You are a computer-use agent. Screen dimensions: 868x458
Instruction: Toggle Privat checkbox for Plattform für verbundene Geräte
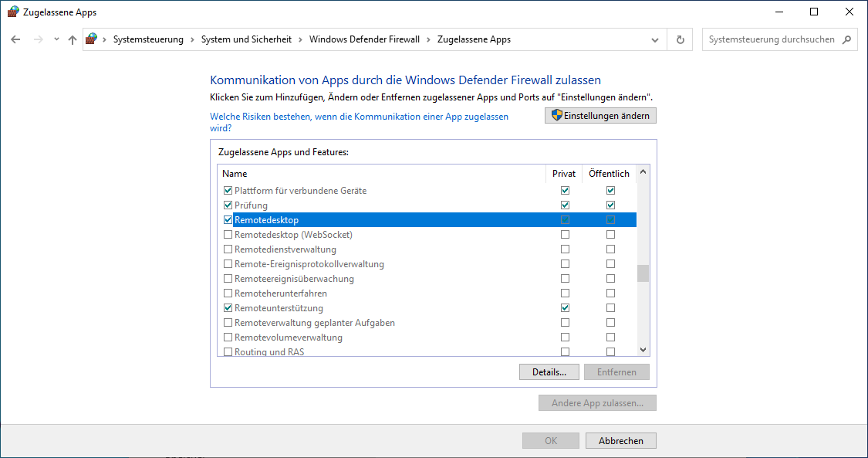pyautogui.click(x=565, y=191)
